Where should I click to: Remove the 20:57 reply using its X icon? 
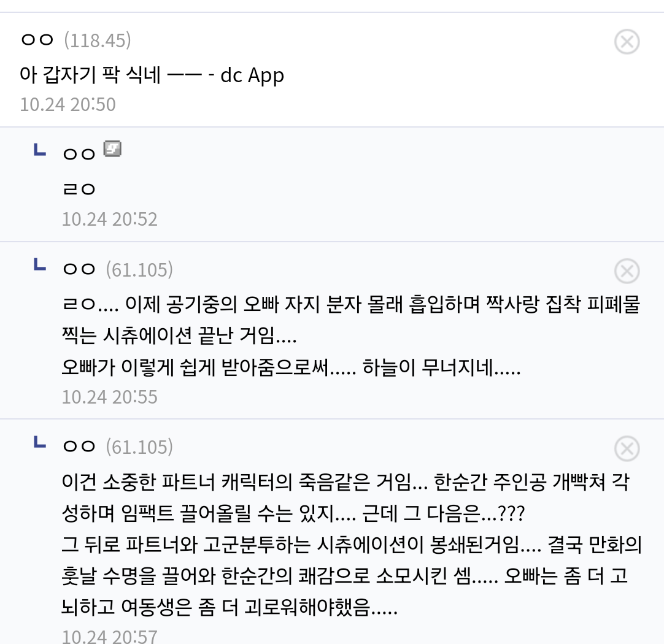tap(627, 449)
